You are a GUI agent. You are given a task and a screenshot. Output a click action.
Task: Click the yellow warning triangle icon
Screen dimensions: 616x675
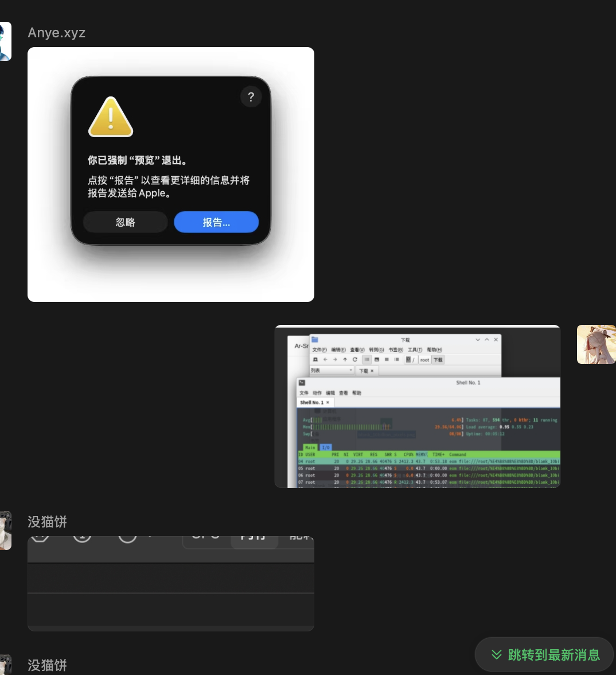click(x=111, y=117)
